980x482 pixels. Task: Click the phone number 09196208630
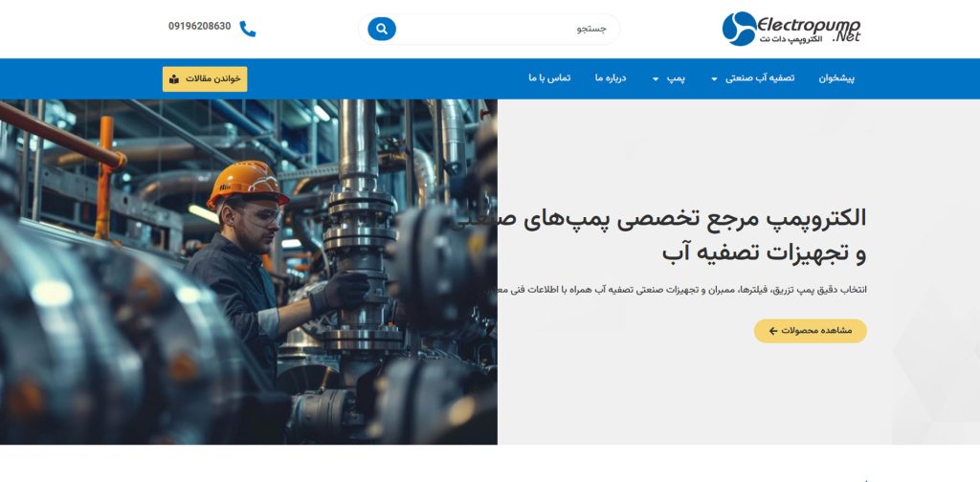click(199, 26)
